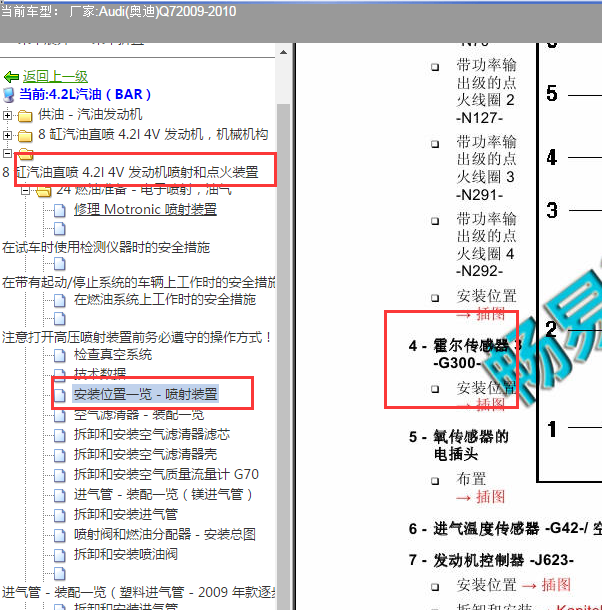Open → 插图 link under 霍尔传感器 -G300-
This screenshot has width=602, height=610.
[x=481, y=405]
